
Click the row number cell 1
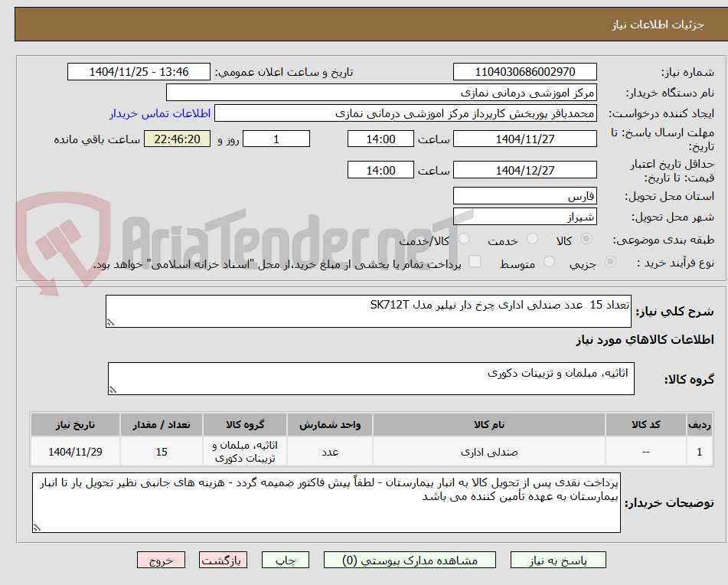coord(700,451)
